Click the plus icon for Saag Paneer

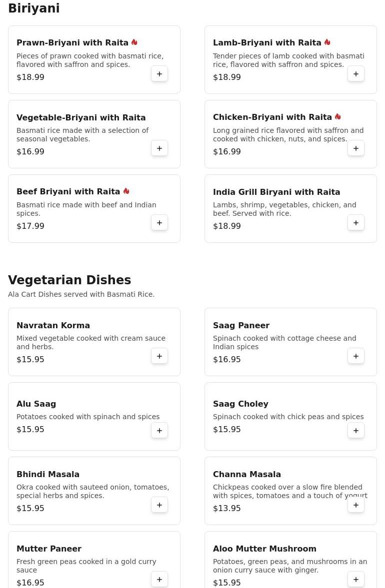tap(356, 356)
